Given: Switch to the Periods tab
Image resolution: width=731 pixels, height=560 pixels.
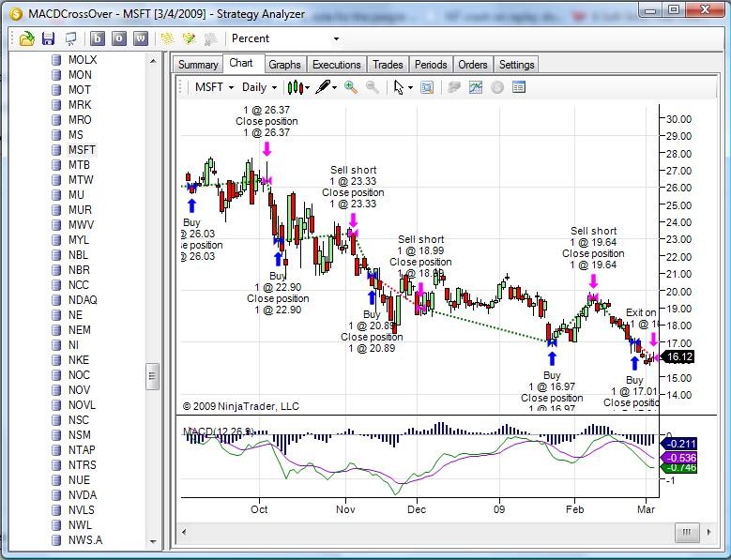Looking at the screenshot, I should click(x=431, y=65).
